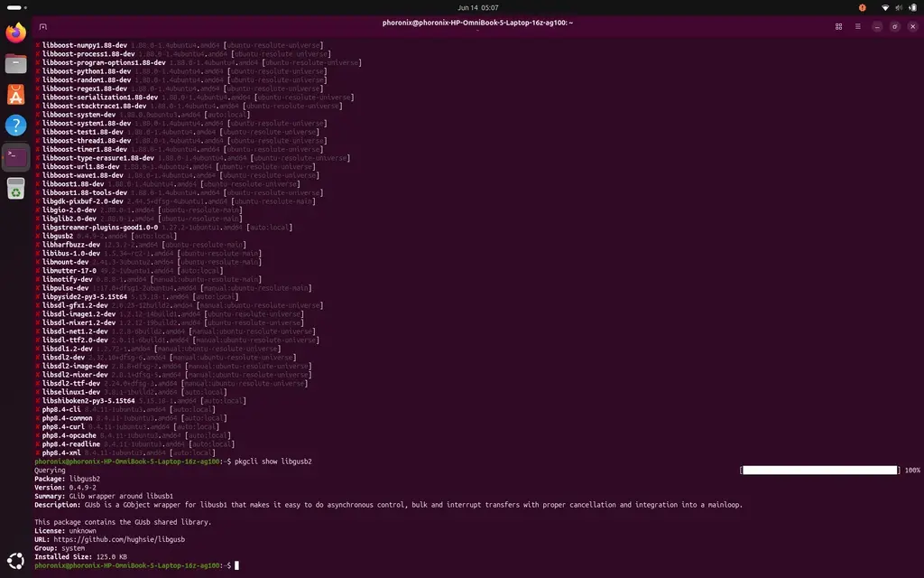Click the volume speaker icon

899,7
